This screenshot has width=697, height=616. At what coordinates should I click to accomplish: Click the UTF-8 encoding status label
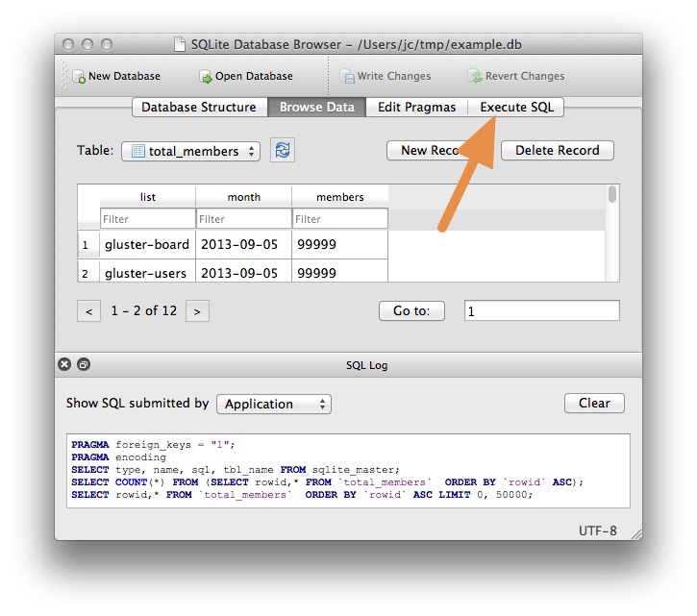pyautogui.click(x=597, y=530)
